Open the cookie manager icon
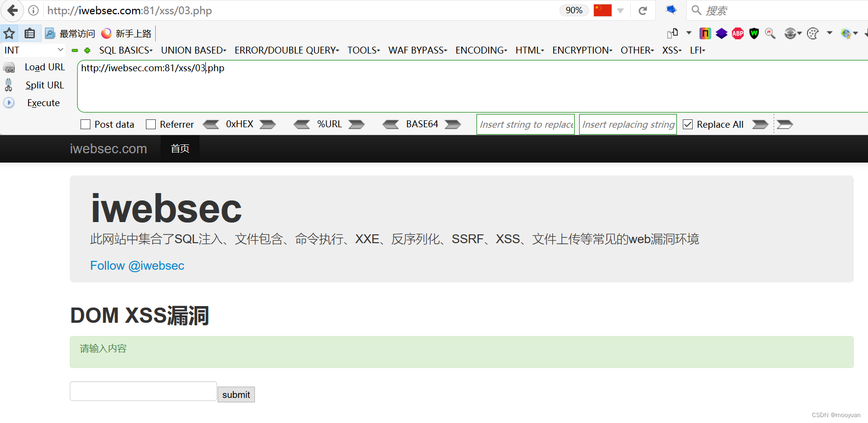 [x=813, y=33]
